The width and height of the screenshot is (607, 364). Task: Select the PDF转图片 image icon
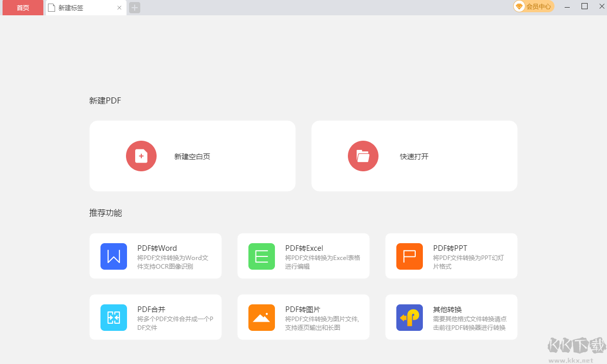tap(261, 317)
